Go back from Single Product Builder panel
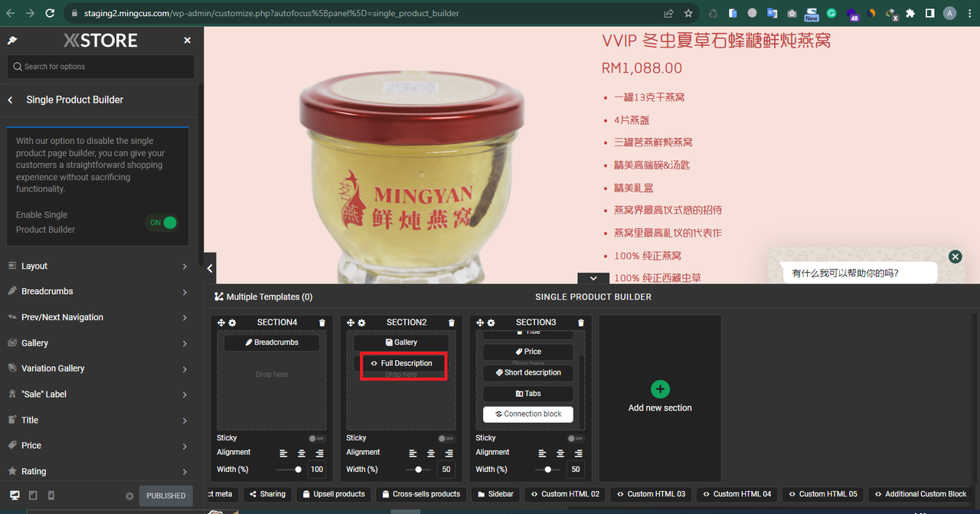Screen dimensions: 980x514 coord(11,100)
